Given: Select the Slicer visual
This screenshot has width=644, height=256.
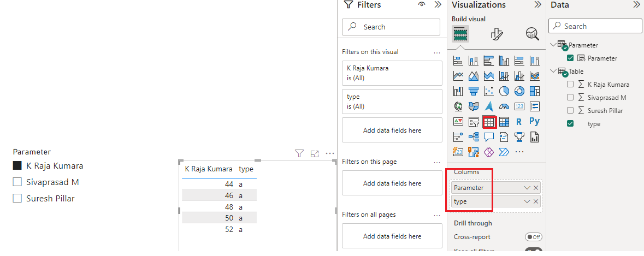Looking at the screenshot, I should [x=474, y=121].
